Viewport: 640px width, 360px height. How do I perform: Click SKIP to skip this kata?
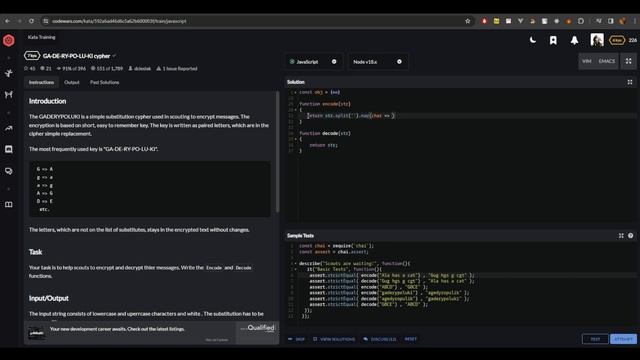(297, 339)
